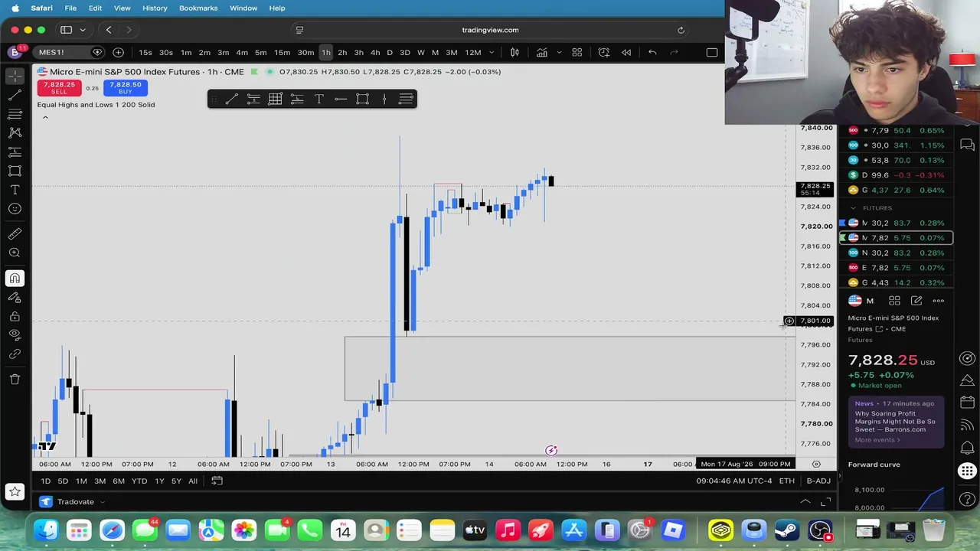Toggle lock all drawings
Image resolution: width=980 pixels, height=551 pixels.
pos(15,316)
